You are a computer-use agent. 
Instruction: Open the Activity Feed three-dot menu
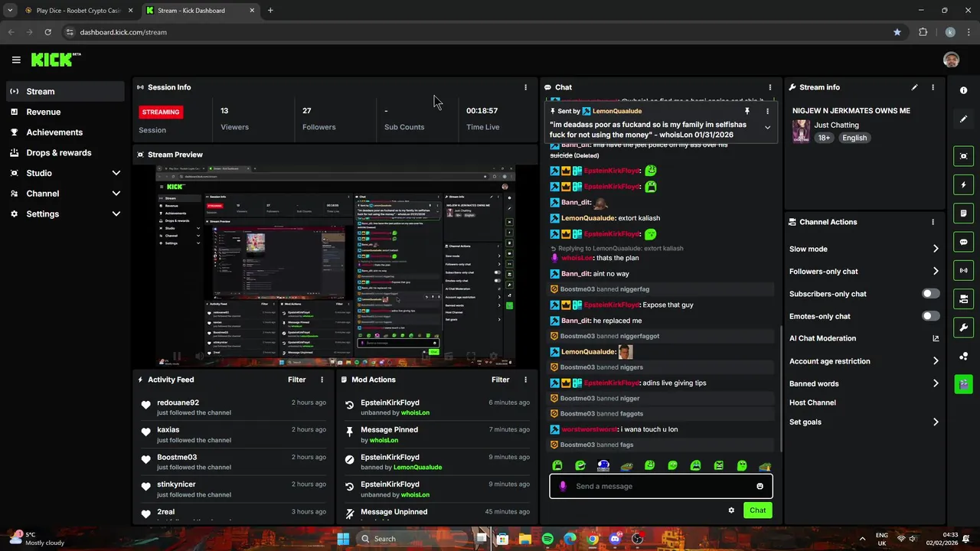tap(322, 380)
